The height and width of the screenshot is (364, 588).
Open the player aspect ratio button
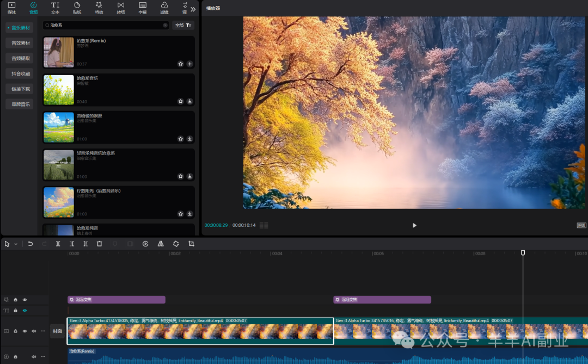(581, 225)
